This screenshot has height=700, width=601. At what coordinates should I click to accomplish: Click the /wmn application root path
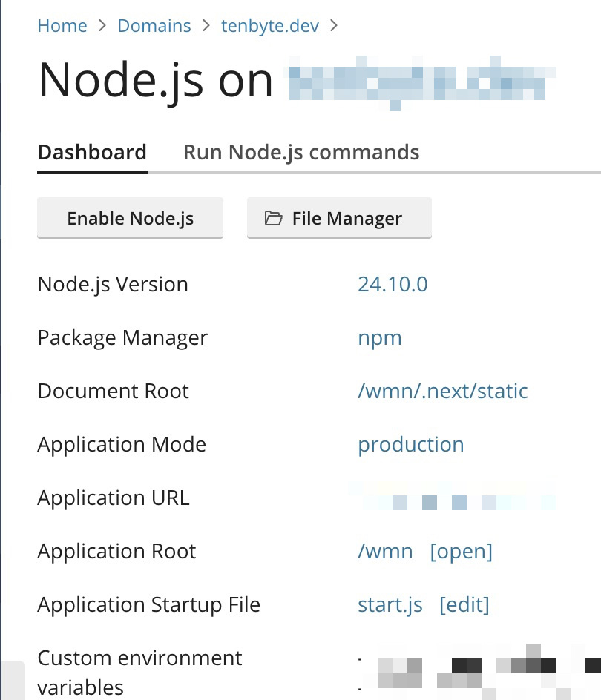(x=385, y=552)
